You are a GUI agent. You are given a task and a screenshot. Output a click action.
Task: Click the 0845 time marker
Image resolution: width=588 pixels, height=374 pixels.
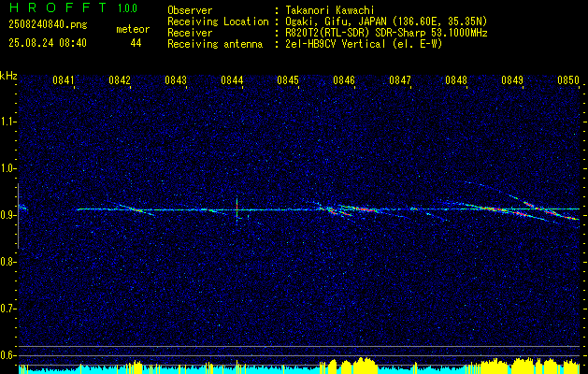point(288,80)
